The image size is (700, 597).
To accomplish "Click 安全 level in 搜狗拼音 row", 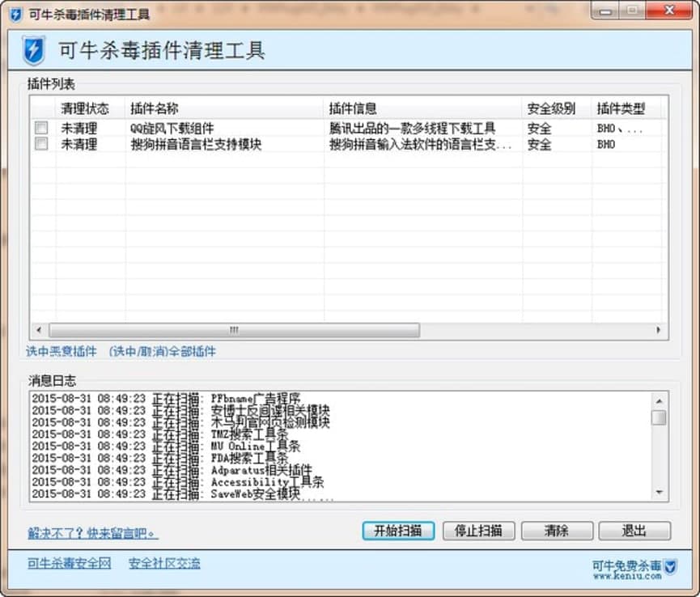I will pos(539,144).
